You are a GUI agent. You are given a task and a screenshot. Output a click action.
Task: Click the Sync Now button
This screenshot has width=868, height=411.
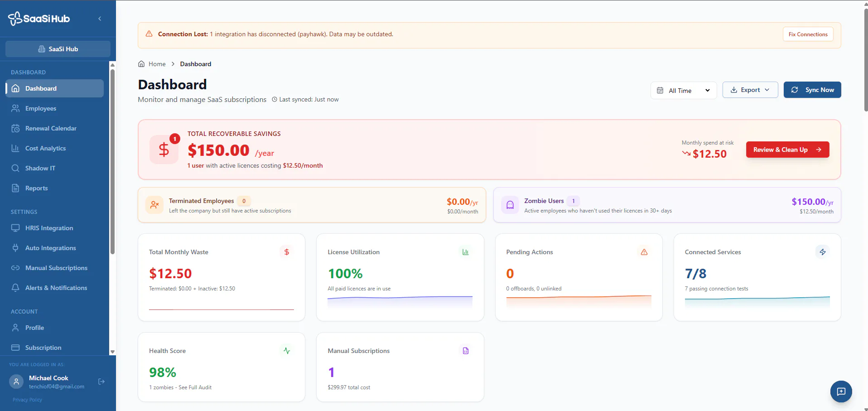[x=812, y=90]
